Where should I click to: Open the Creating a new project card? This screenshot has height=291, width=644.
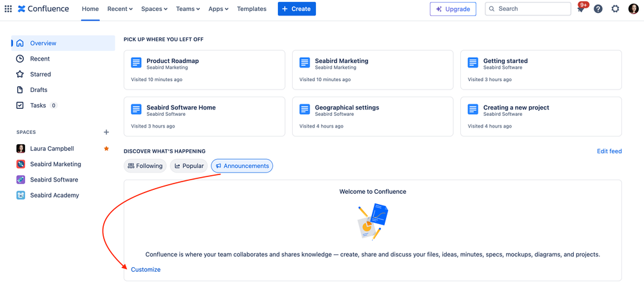541,117
